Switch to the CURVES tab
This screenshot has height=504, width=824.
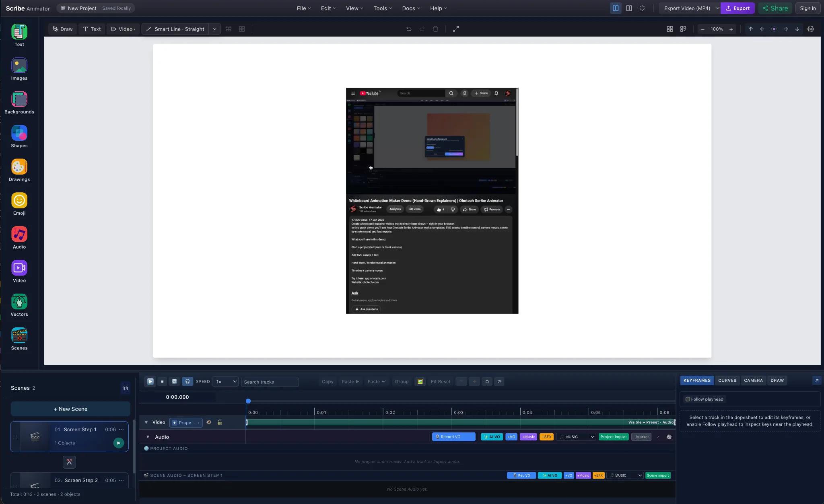click(x=727, y=380)
